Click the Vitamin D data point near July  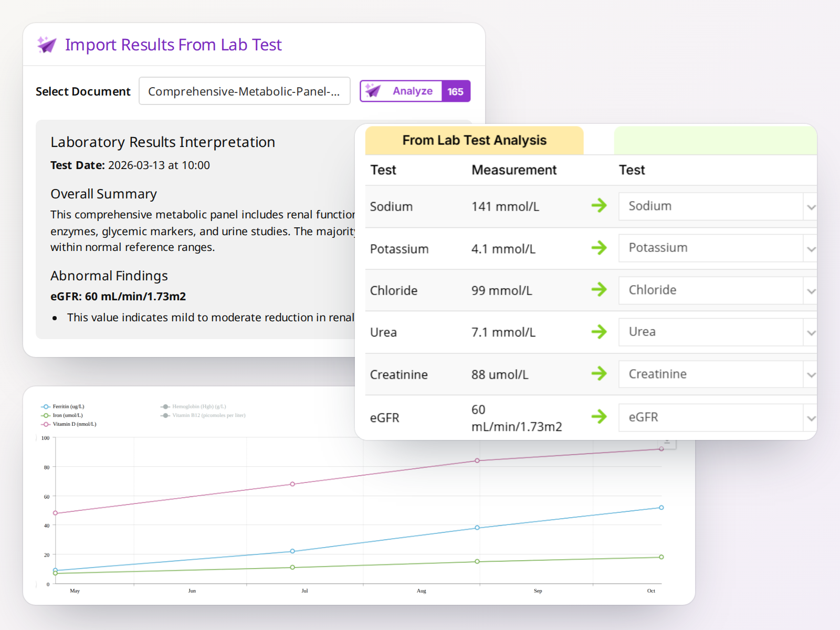292,484
